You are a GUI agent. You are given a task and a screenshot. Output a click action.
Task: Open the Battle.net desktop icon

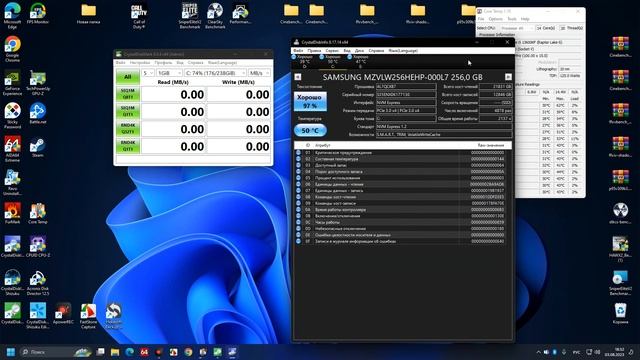[38, 113]
